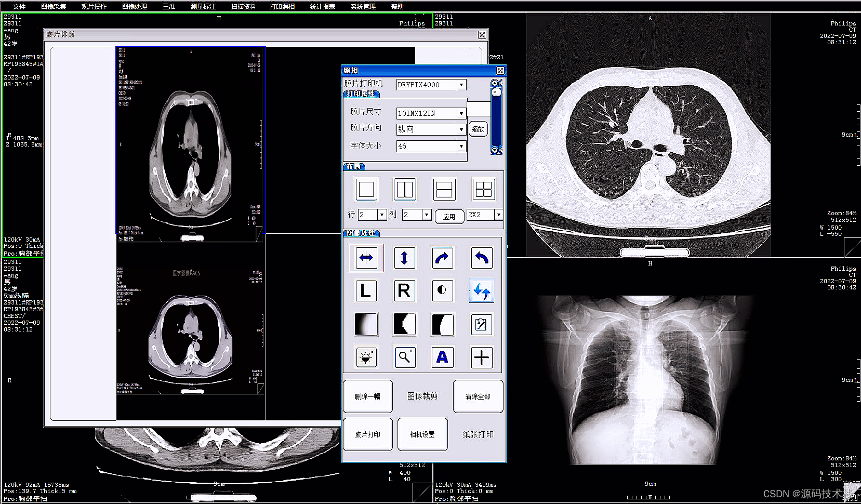Open the 2X2 layout preset dropdown
The height and width of the screenshot is (504, 861).
pyautogui.click(x=499, y=215)
